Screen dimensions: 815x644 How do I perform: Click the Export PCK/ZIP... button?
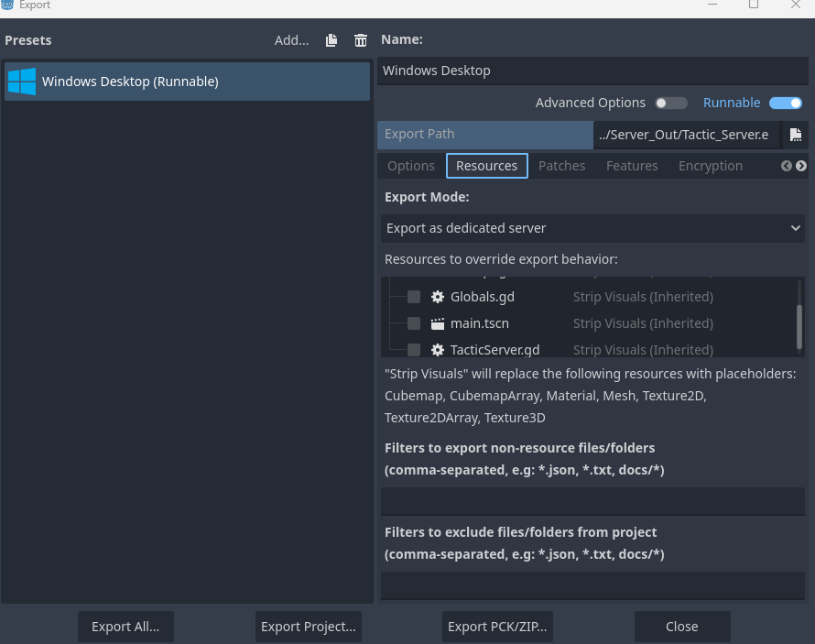tap(497, 627)
